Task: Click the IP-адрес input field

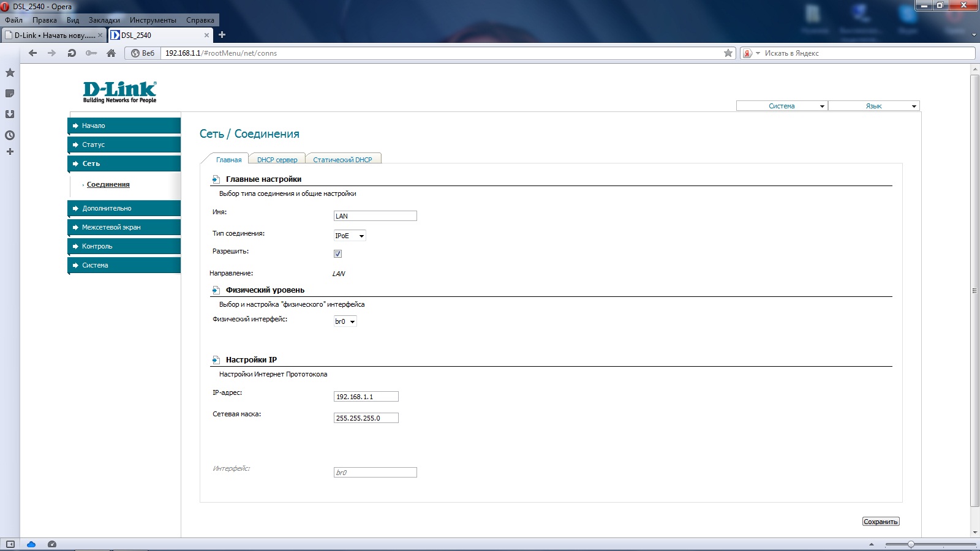Action: click(x=366, y=397)
